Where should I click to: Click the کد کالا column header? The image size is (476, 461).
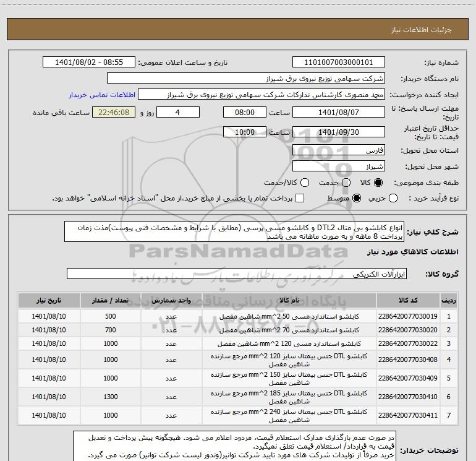(408, 301)
